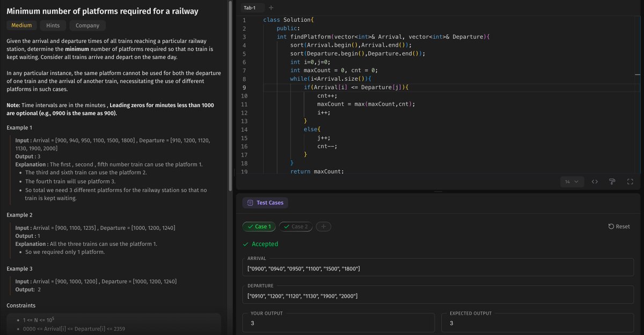The height and width of the screenshot is (335, 644).
Task: Reset the test cases
Action: coord(619,227)
